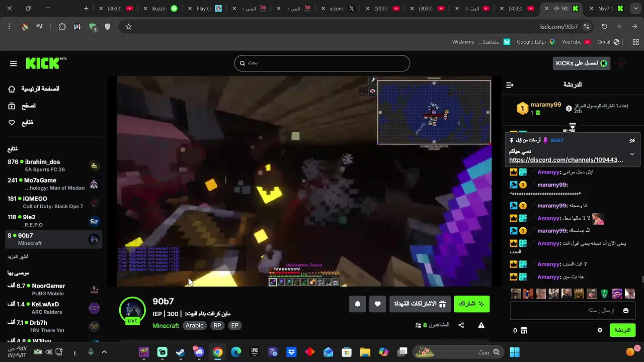Open the Kick shop icon
The width and height of the screenshot is (644, 362).
(x=524, y=330)
